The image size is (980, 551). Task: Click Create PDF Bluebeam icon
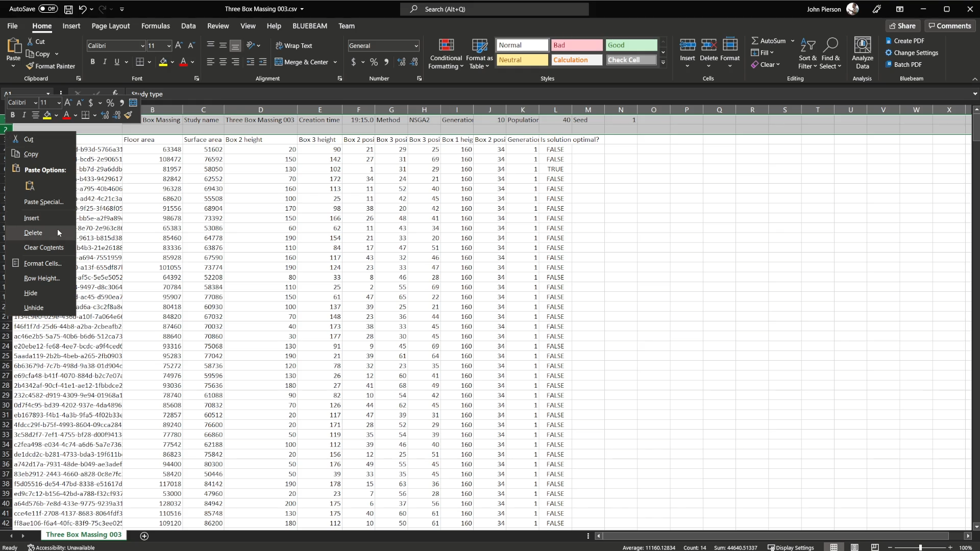889,41
